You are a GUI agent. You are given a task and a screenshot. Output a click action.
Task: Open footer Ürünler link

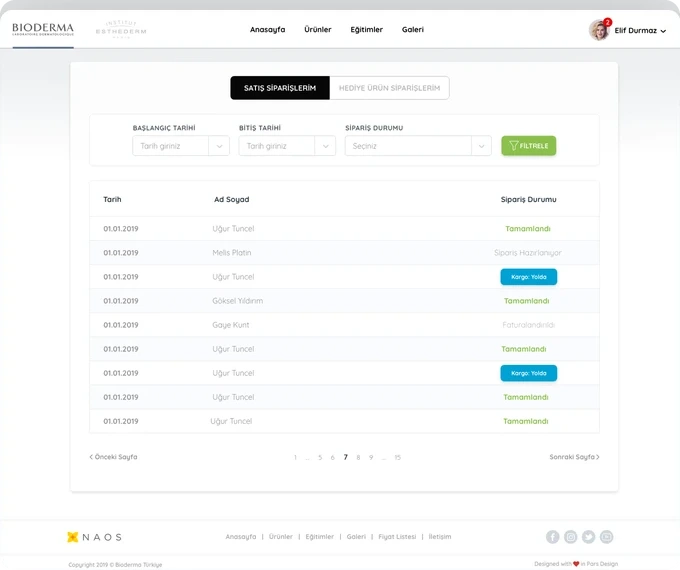281,537
